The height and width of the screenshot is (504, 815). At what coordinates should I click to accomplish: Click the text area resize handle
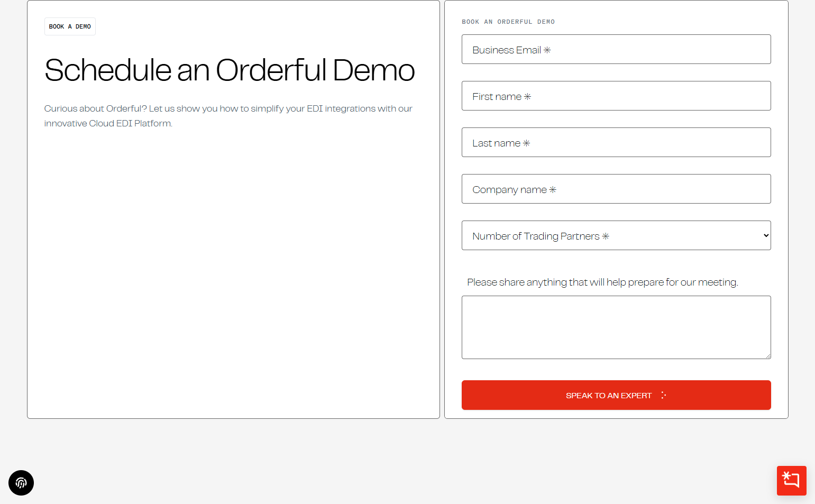click(x=768, y=356)
